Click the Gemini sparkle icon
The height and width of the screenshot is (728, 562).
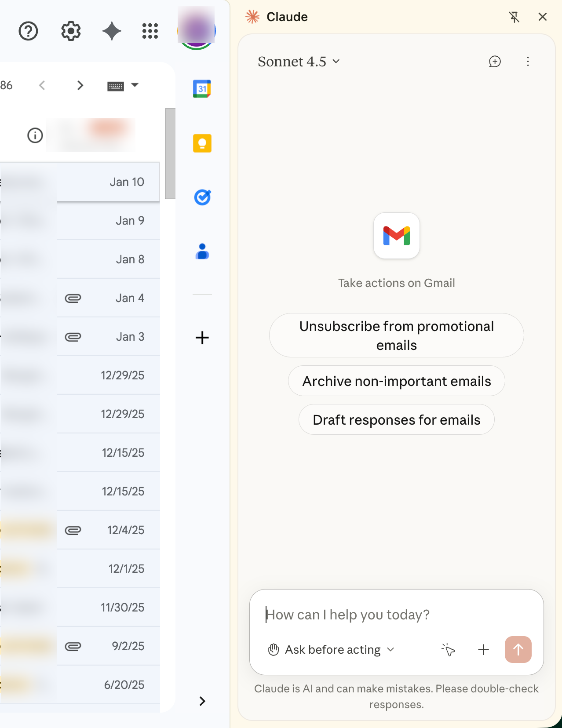pos(112,31)
